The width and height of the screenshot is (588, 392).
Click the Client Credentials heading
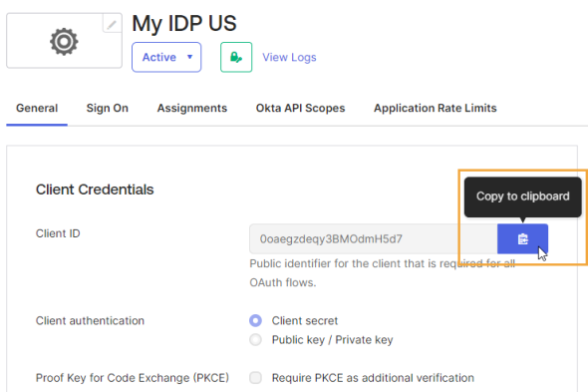95,190
